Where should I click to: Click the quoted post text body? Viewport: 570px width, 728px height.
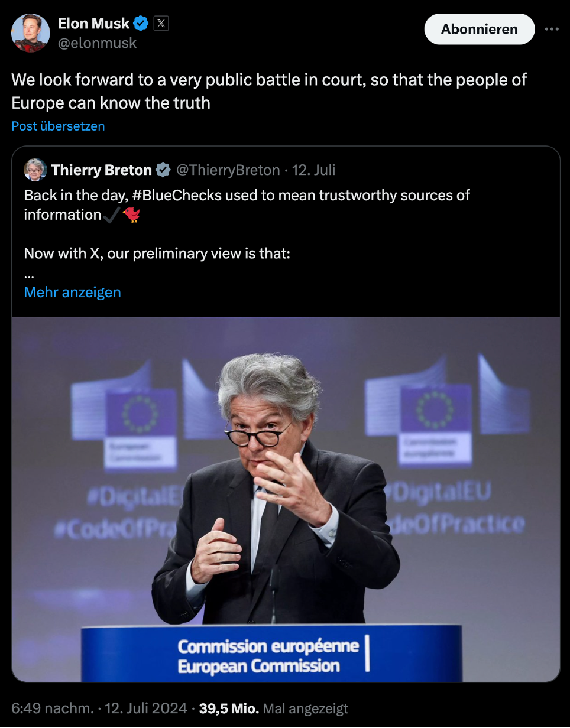click(x=247, y=234)
